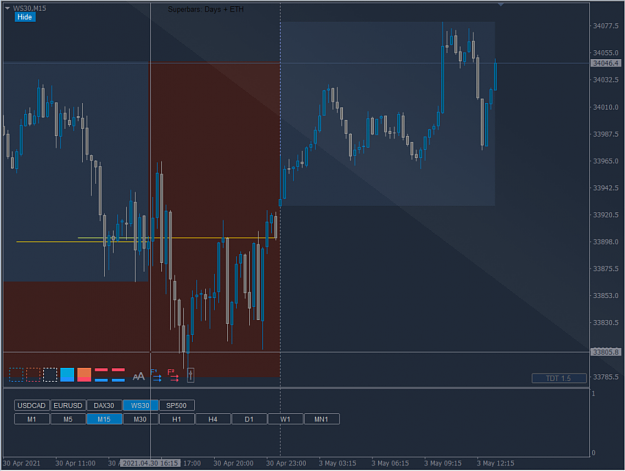The image size is (625, 471).
Task: Click the 3 May 12:15 time axis label
Action: (x=495, y=463)
